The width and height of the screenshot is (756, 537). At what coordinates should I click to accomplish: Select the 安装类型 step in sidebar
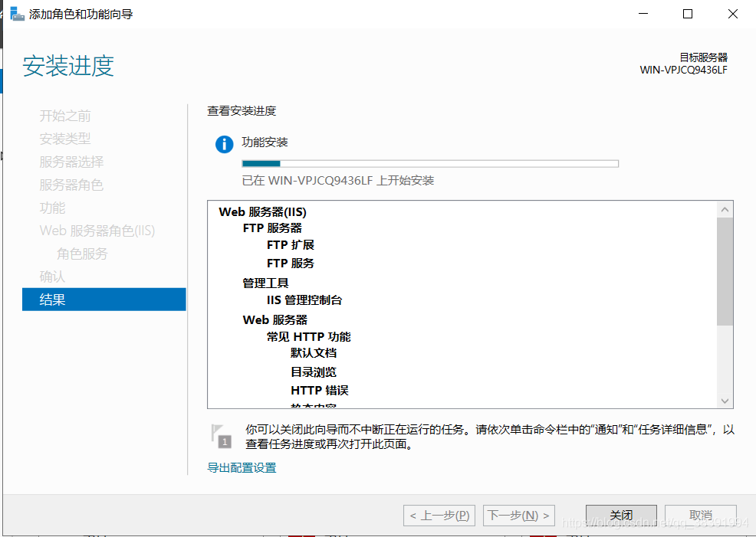coord(65,139)
